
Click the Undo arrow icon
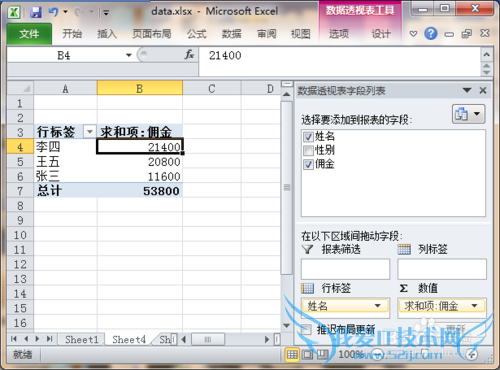[53, 12]
